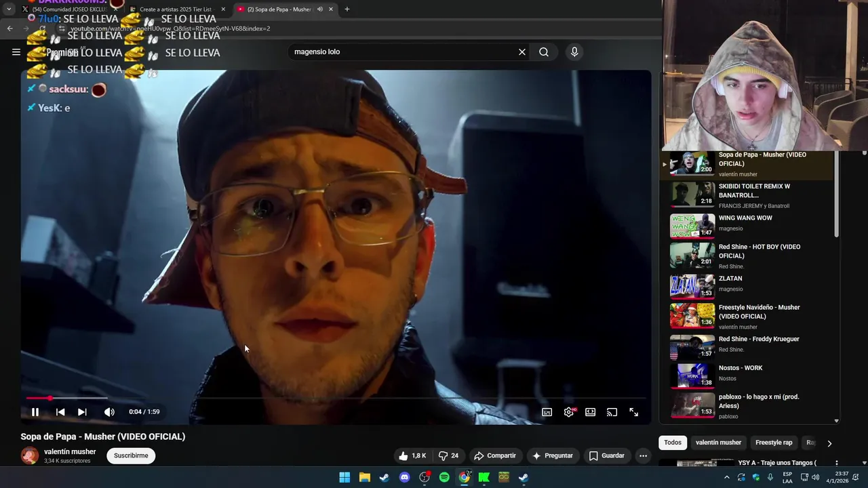
Task: Play Nostos - WORK playlist item
Action: click(x=746, y=375)
